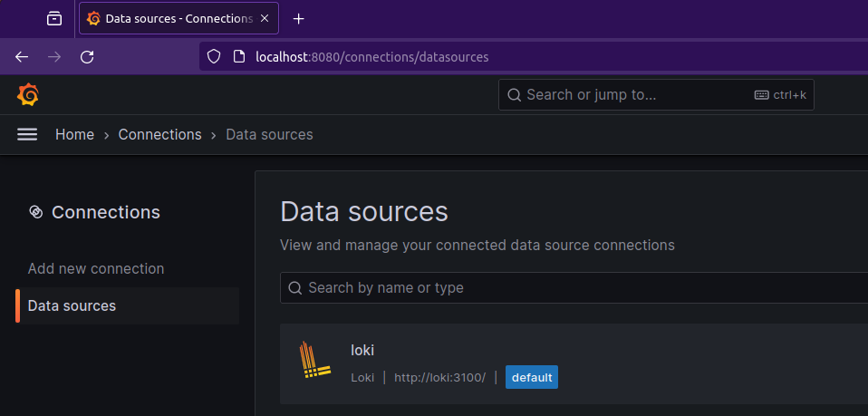The height and width of the screenshot is (416, 868).
Task: Click the tracking protection shield icon
Action: (x=214, y=56)
